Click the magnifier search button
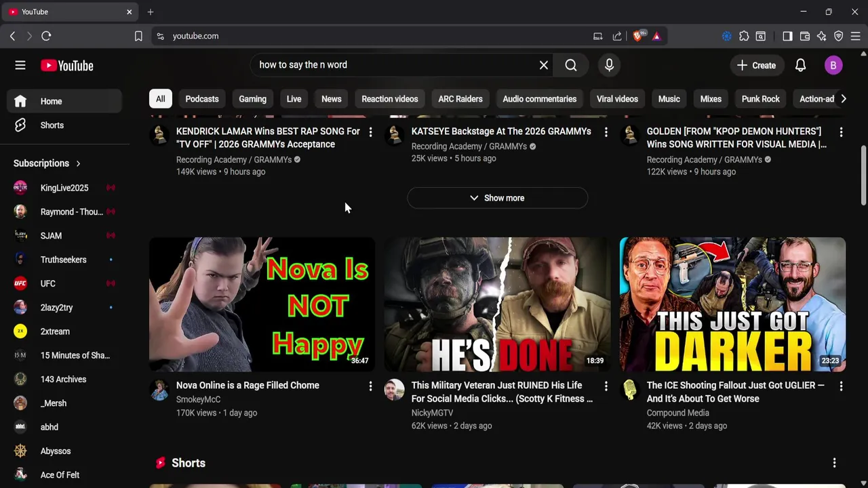 tap(571, 65)
